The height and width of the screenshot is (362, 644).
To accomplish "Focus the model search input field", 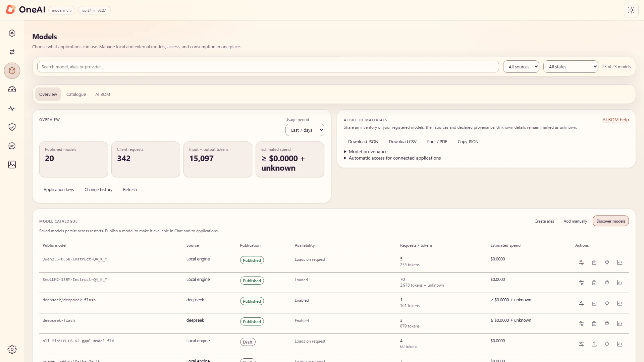I will pos(268,67).
